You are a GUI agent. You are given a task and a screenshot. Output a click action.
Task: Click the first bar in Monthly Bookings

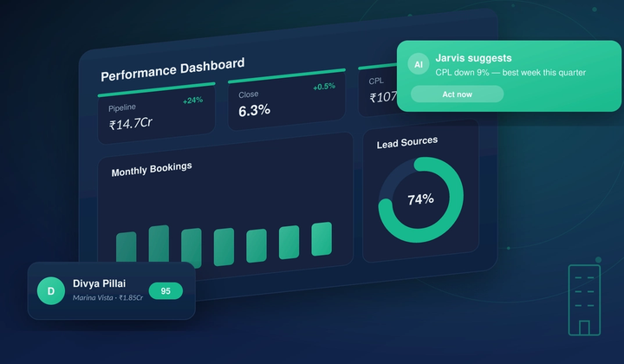coord(127,248)
